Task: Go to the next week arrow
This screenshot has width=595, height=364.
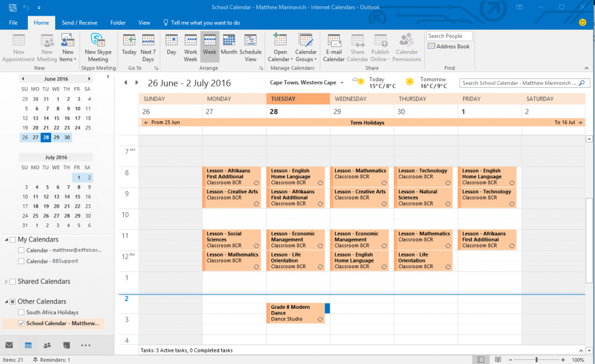Action: tap(137, 82)
